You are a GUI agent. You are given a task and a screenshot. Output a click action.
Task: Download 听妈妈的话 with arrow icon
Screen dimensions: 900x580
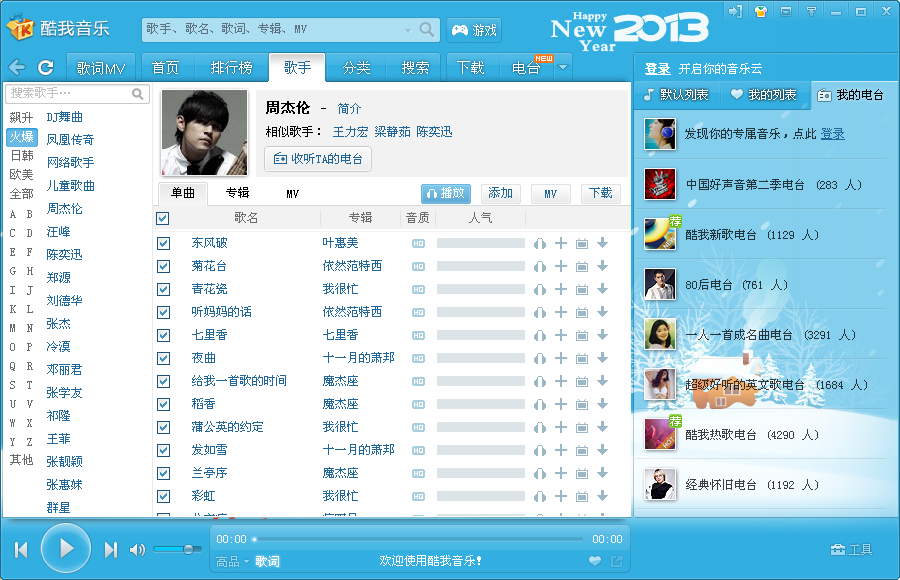[602, 312]
